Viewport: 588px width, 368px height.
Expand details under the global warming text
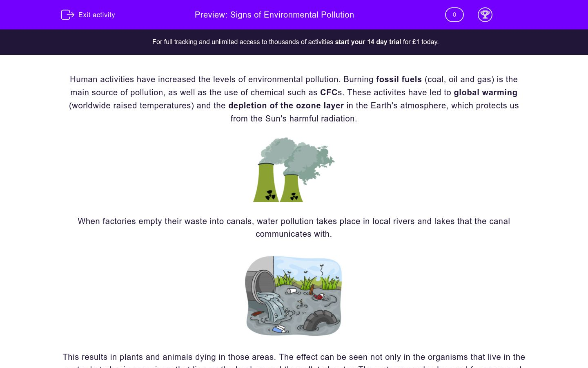[486, 92]
